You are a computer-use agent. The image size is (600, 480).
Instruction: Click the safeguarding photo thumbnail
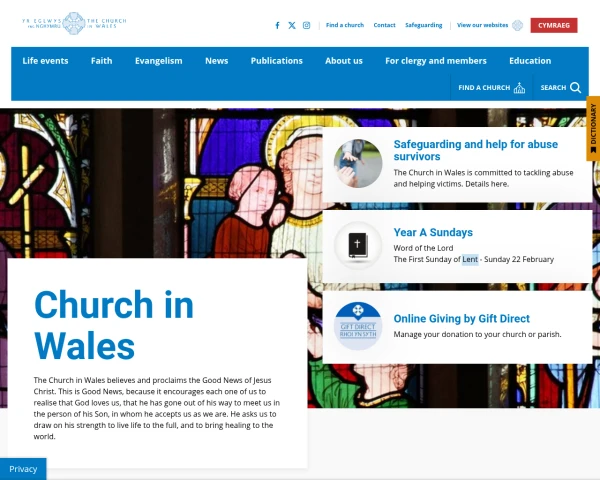357,163
